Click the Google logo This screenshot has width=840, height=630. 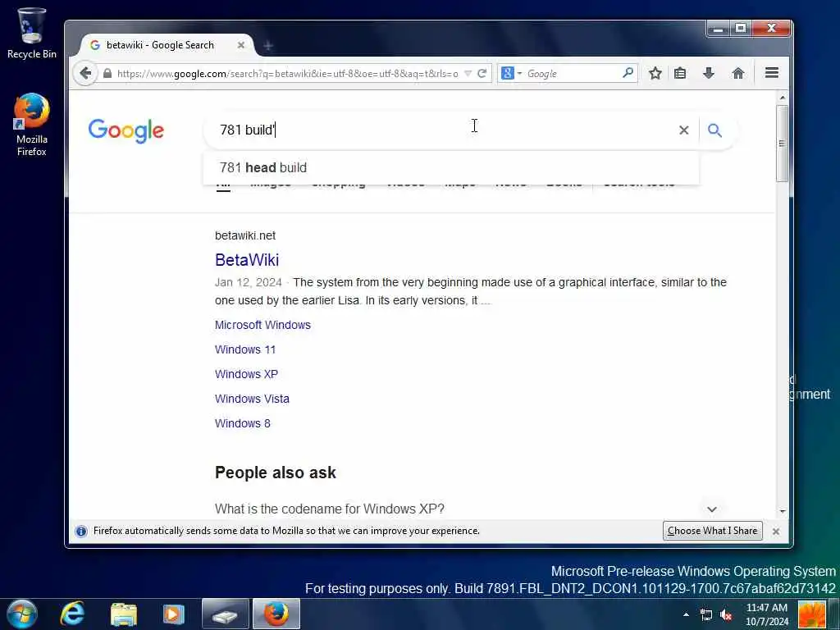pyautogui.click(x=126, y=130)
